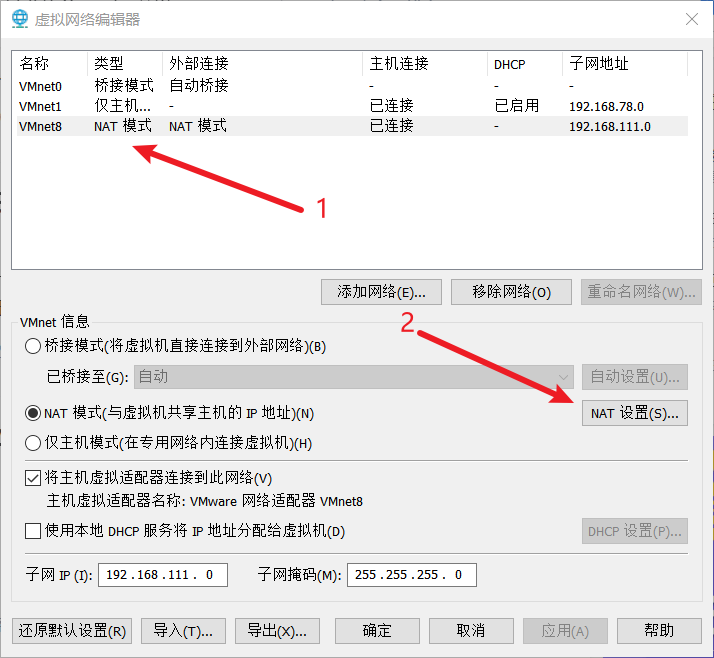Click the Virtual Network Editor globe icon

(20, 19)
